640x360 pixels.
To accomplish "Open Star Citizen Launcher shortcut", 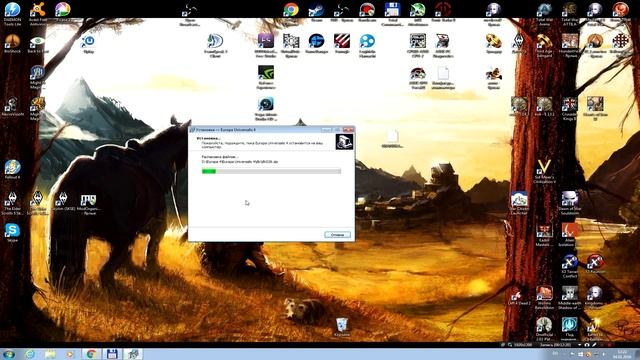I will [x=519, y=203].
